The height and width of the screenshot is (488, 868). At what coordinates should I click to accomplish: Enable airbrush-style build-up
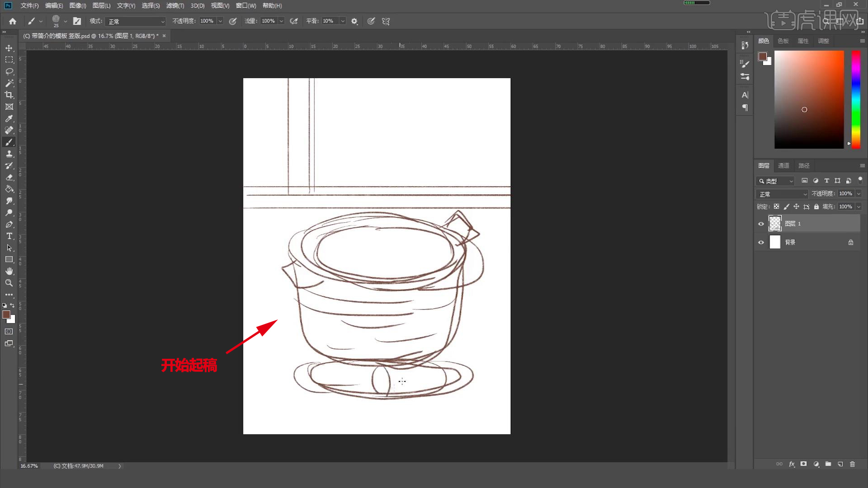point(294,21)
